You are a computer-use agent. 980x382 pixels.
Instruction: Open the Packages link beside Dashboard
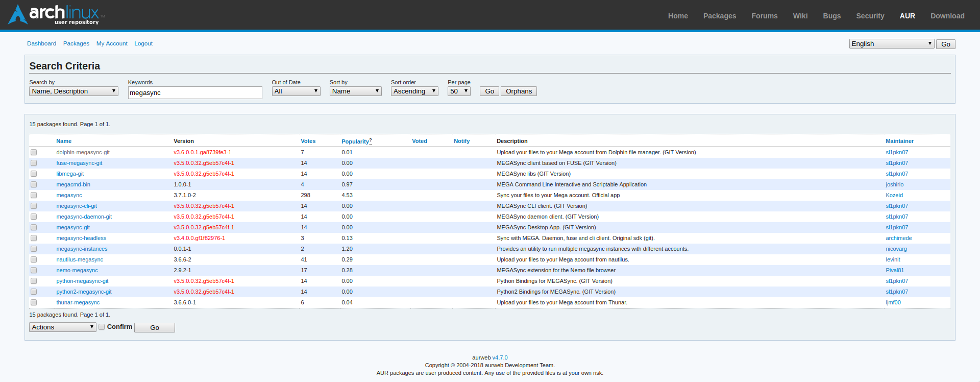[x=76, y=43]
